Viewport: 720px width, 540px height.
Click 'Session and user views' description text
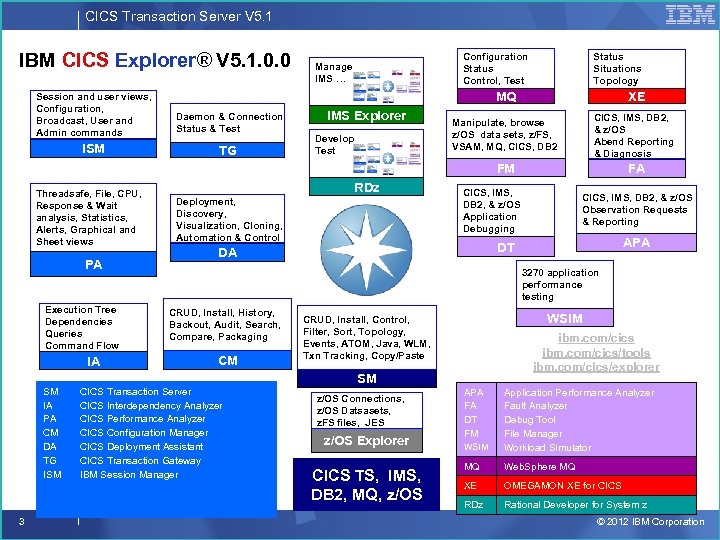(x=93, y=115)
